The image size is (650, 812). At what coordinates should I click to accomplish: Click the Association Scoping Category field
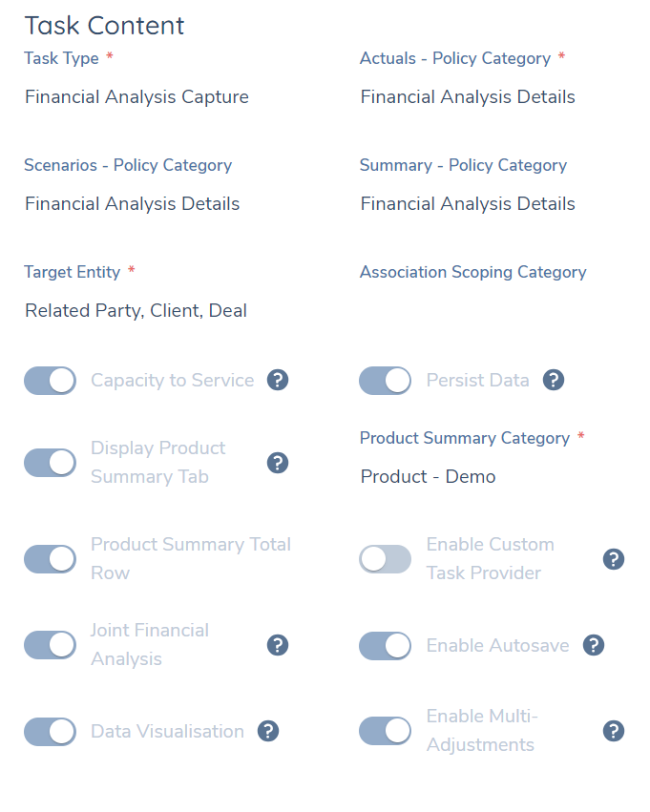(x=487, y=309)
